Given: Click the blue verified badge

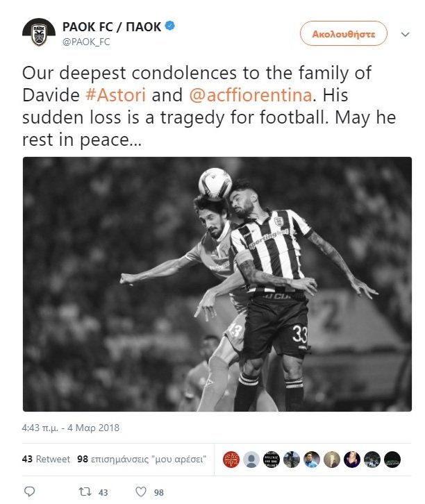Looking at the screenshot, I should 169,26.
